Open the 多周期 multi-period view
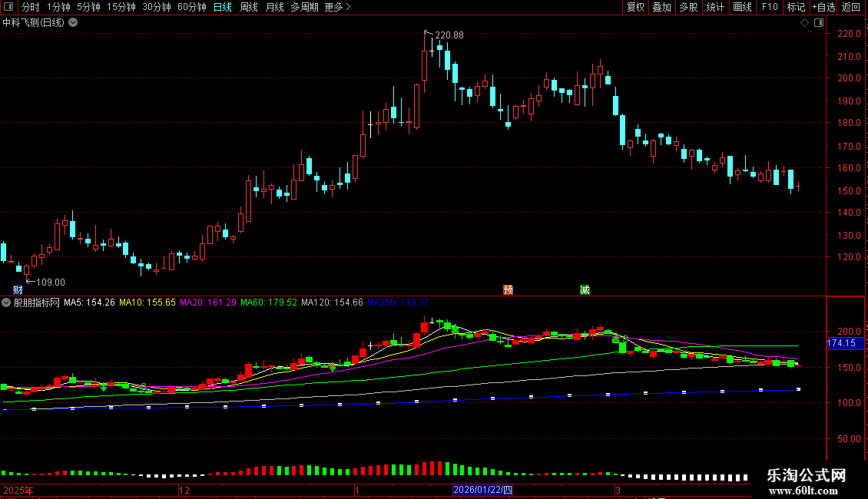The height and width of the screenshot is (499, 868). 304,7
